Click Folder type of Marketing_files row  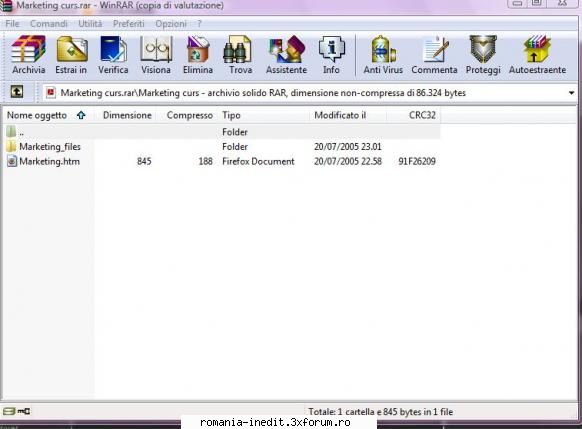[235, 147]
